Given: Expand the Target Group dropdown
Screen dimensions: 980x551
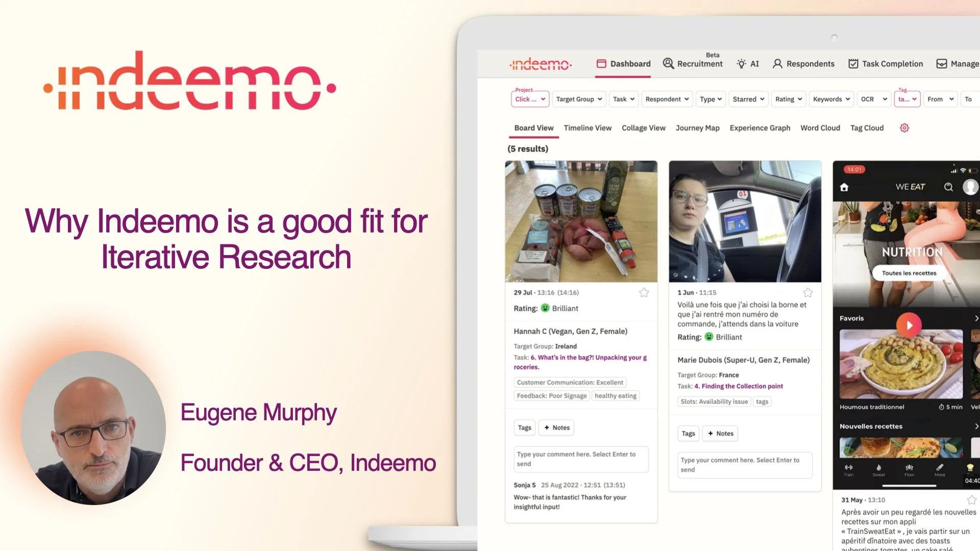Looking at the screenshot, I should point(579,99).
